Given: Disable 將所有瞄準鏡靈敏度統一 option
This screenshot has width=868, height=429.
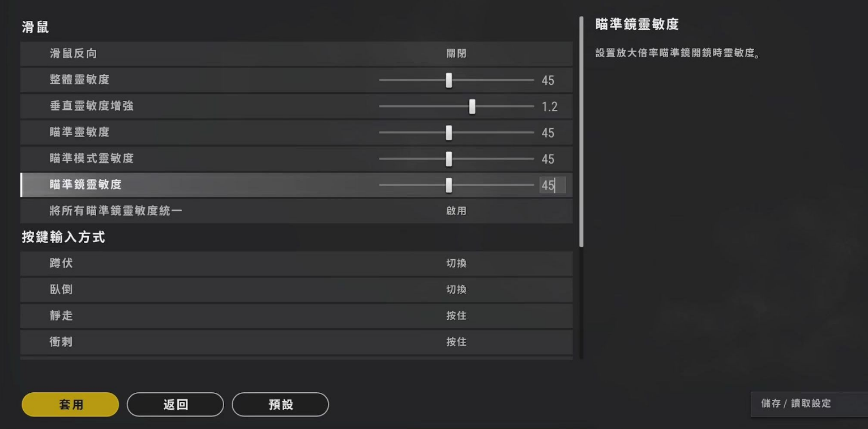Looking at the screenshot, I should (456, 211).
